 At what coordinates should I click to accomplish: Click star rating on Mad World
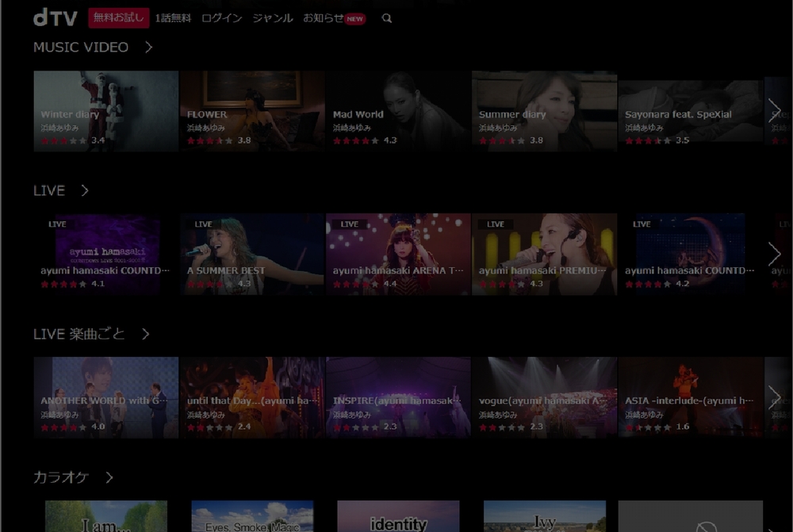pos(356,140)
